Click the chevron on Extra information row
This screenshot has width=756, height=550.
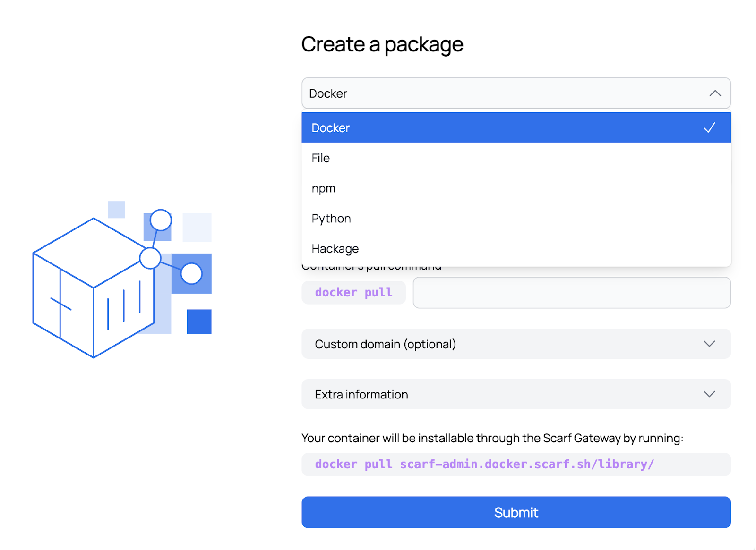pos(709,394)
